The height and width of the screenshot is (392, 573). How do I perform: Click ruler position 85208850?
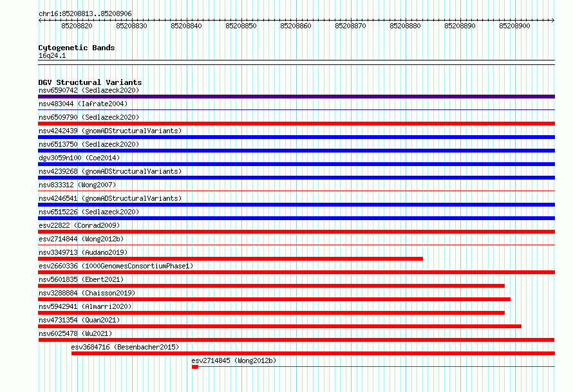[241, 26]
